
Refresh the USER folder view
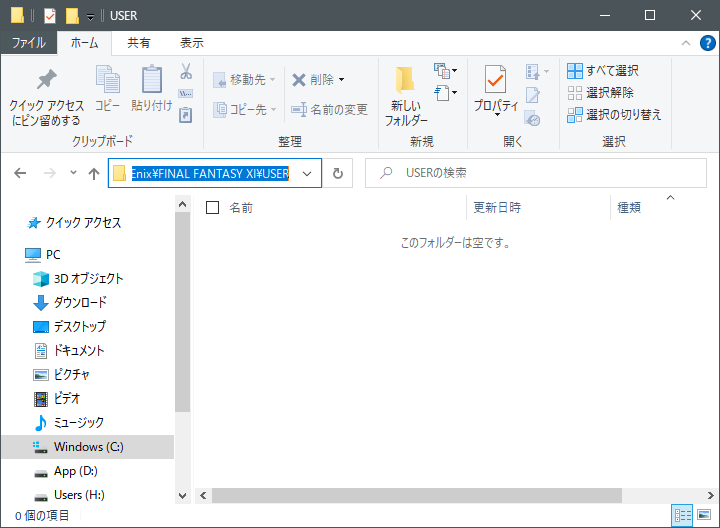point(338,173)
